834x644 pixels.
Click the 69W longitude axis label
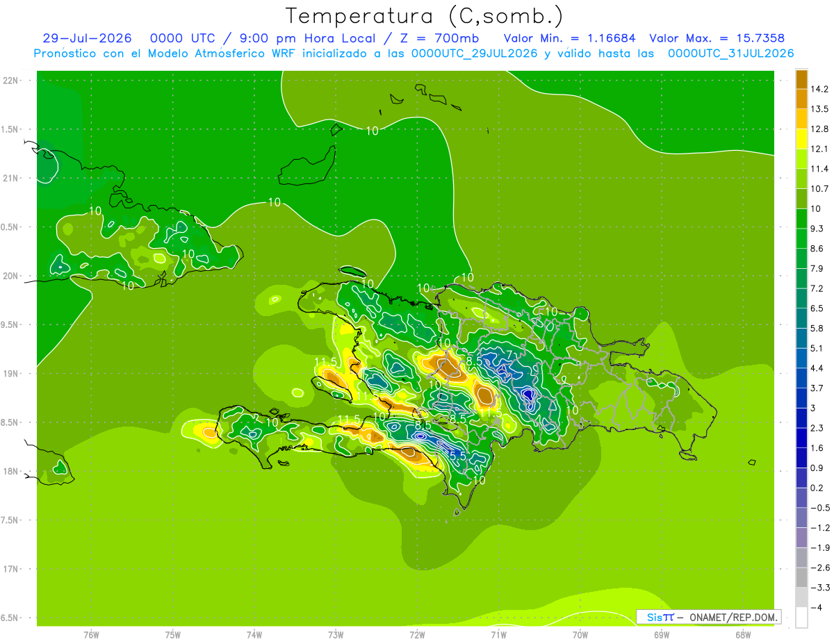[x=662, y=635]
